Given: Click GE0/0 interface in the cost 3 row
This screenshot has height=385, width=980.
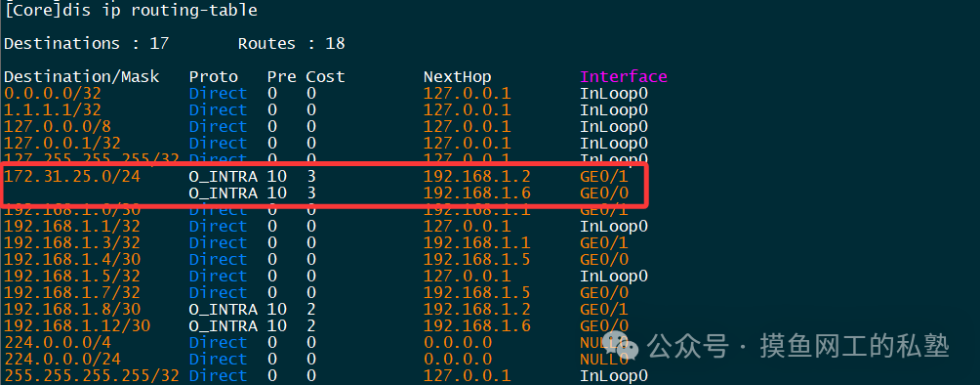Looking at the screenshot, I should [x=604, y=193].
